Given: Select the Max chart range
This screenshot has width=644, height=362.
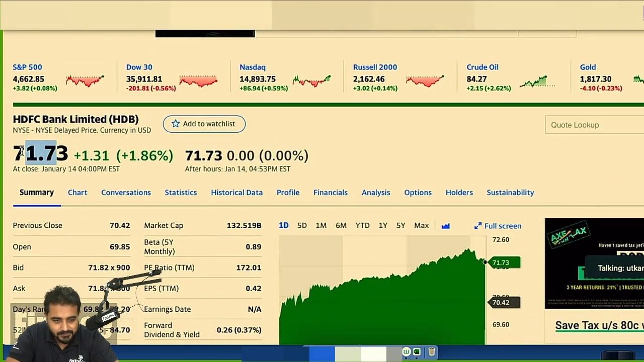Looking at the screenshot, I should pos(421,226).
